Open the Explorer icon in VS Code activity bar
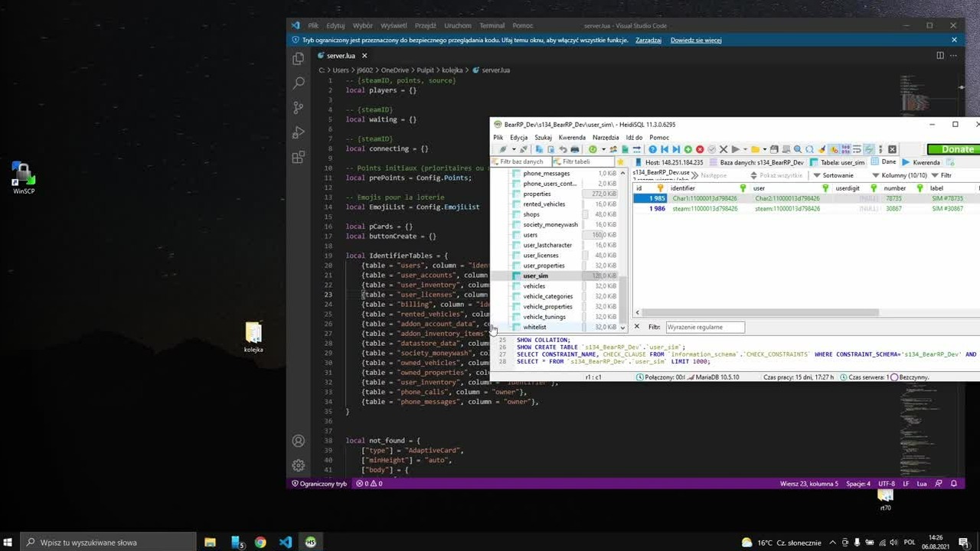This screenshot has height=551, width=980. pyautogui.click(x=299, y=59)
